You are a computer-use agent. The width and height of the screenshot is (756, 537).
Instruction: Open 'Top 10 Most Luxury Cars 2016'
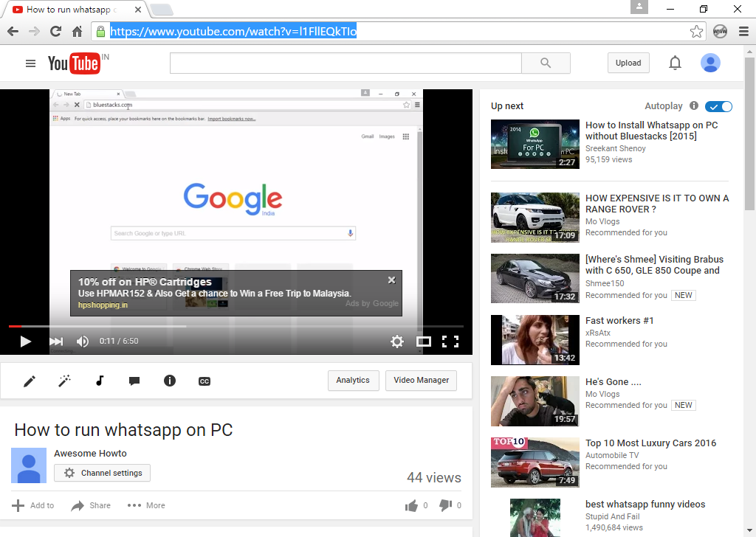click(x=651, y=443)
